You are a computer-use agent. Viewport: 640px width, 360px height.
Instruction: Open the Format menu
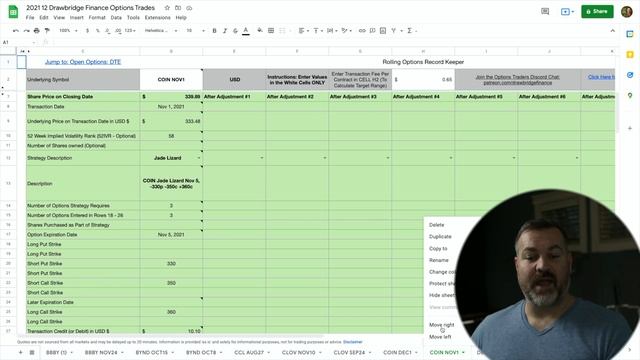(97, 18)
